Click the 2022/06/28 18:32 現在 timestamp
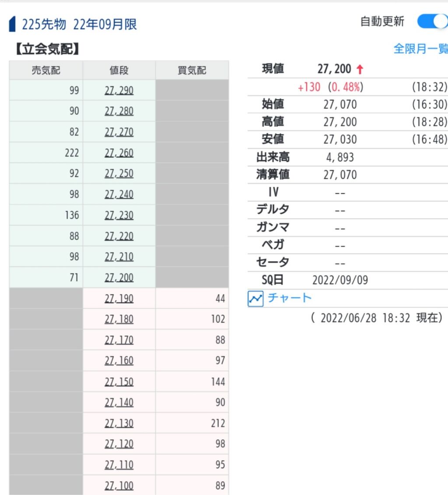 [x=377, y=317]
